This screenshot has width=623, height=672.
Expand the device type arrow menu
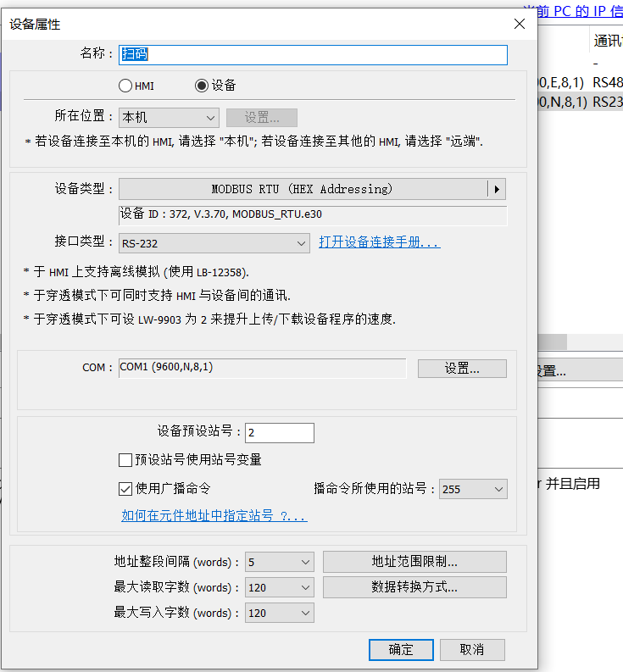(498, 189)
